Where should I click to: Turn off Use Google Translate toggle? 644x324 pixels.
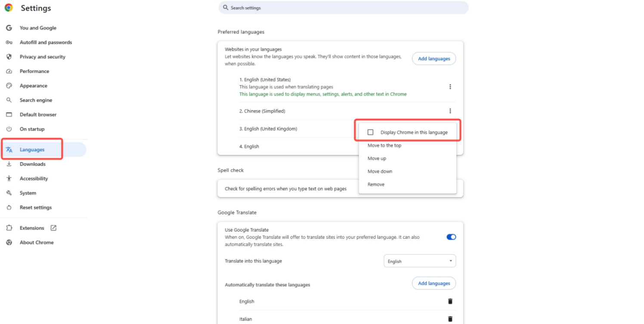[451, 237]
